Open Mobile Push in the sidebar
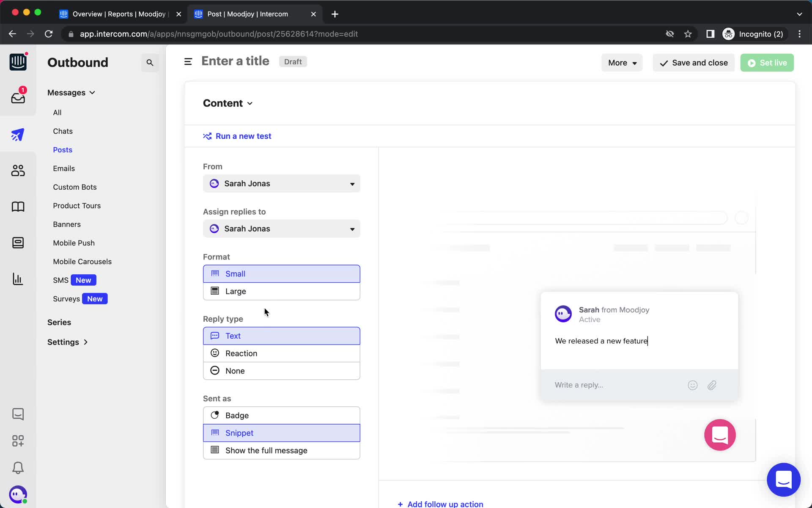Screen dimensions: 812x508 click(74, 243)
